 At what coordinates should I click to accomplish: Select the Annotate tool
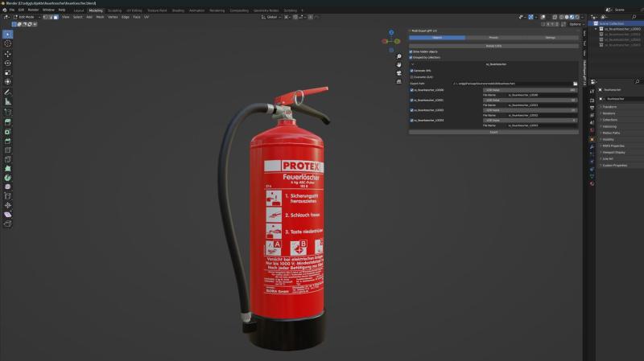(x=8, y=92)
